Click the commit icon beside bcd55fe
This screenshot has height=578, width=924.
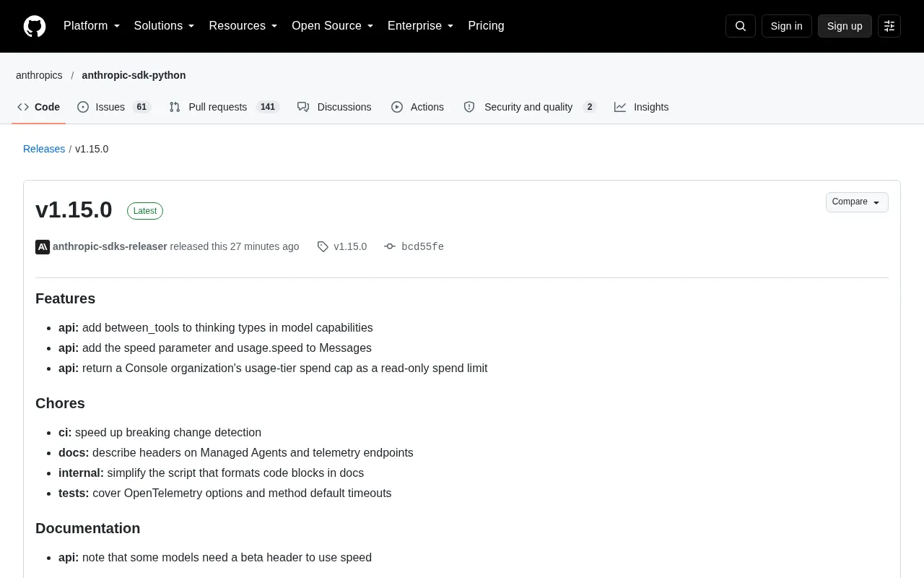point(390,247)
